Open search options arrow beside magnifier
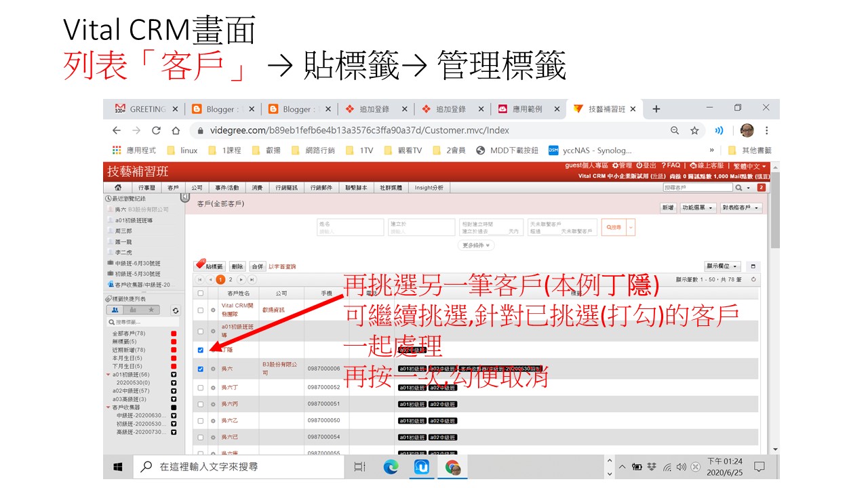The height and width of the screenshot is (488, 868). (749, 188)
